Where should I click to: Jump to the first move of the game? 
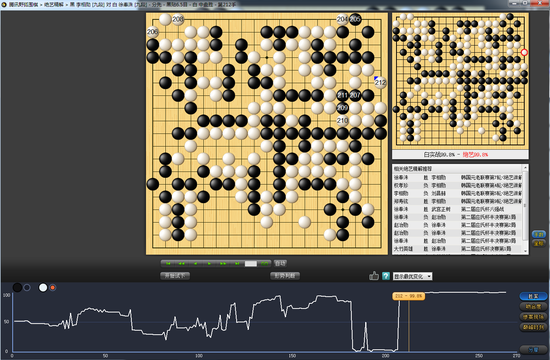168,264
